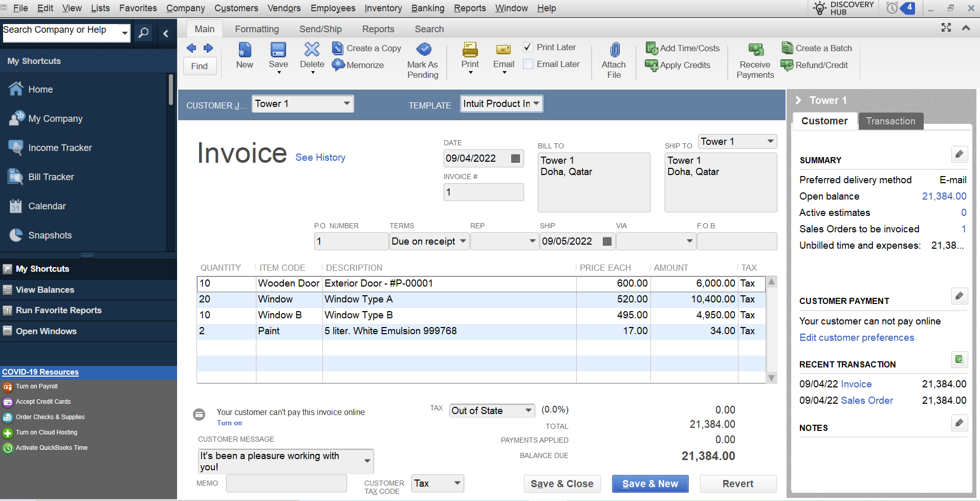Screen dimensions: 980x501
Task: Create a Batch of invoices
Action: click(x=817, y=48)
